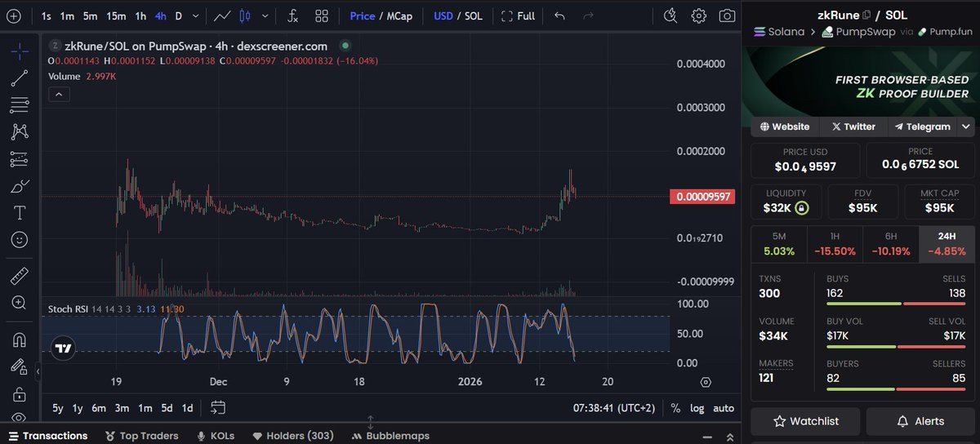Select the XABCD pattern tool
This screenshot has height=444, width=980.
click(20, 131)
